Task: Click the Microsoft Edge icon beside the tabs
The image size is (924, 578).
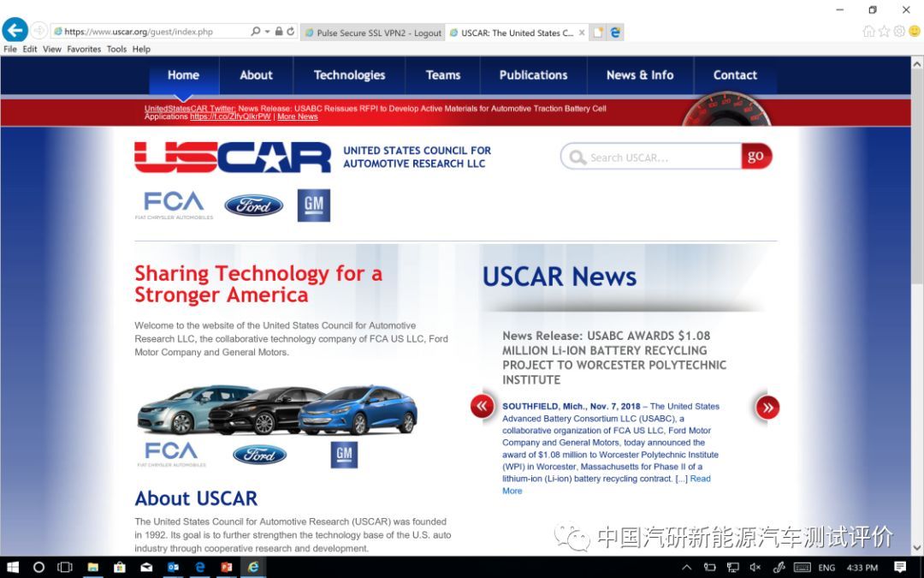Action: point(615,33)
